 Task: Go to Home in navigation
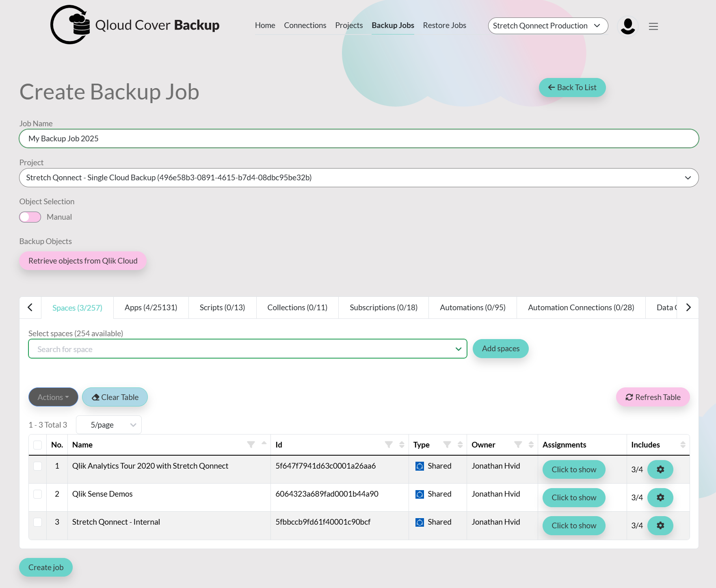(x=265, y=25)
